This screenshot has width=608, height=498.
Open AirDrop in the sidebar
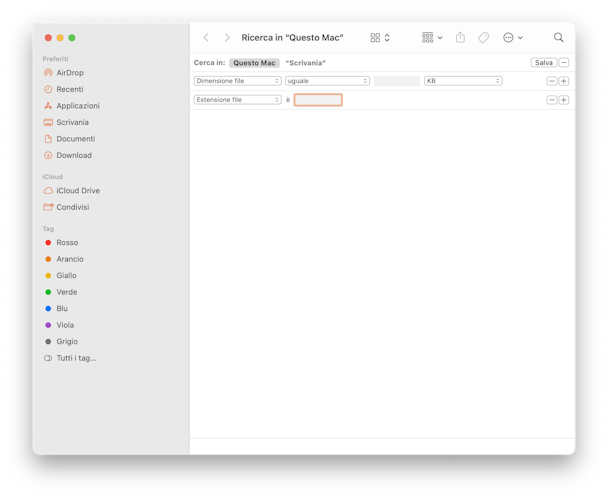(70, 73)
